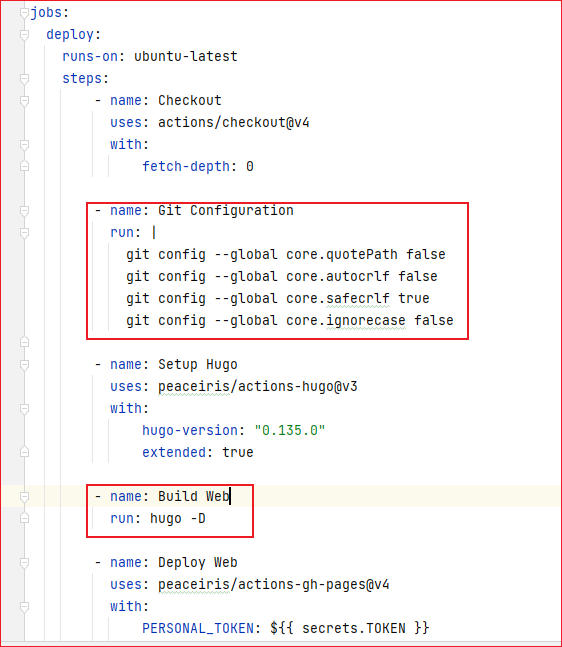Fold the Setup Hugo step in gutter
The height and width of the screenshot is (647, 562).
24,365
